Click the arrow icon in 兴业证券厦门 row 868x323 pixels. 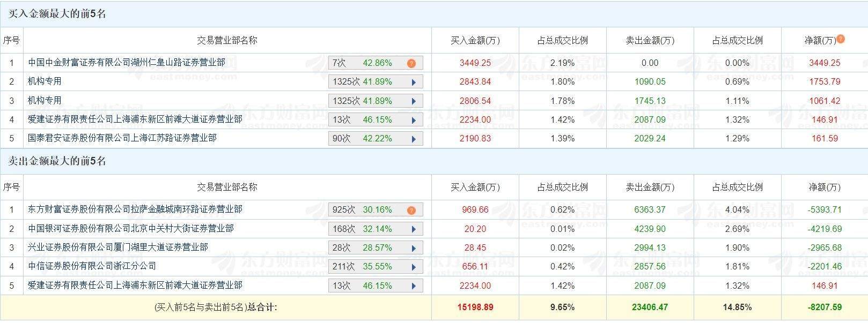(414, 248)
